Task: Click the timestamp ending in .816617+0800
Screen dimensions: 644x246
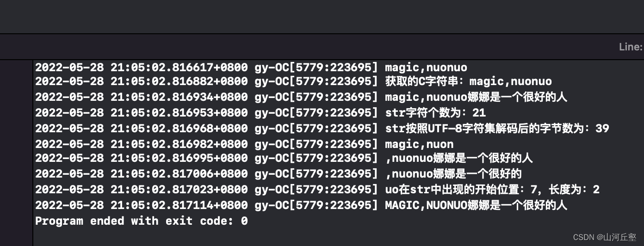Action: coord(141,68)
